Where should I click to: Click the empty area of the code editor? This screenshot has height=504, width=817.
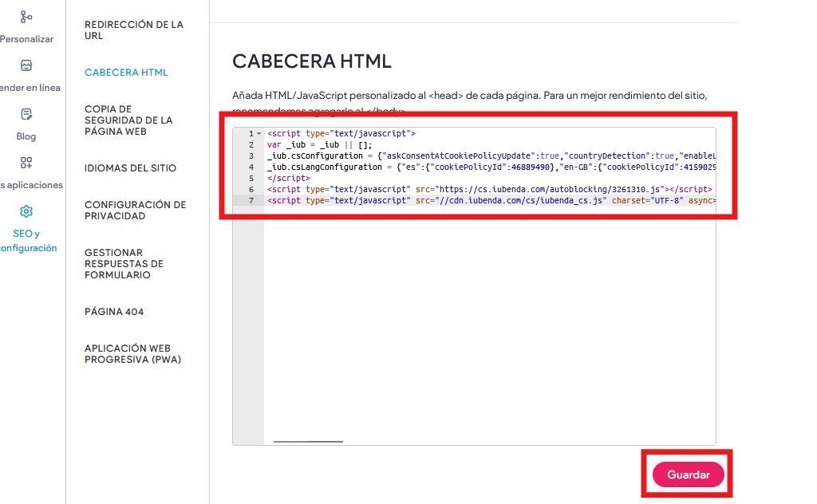coord(490,323)
